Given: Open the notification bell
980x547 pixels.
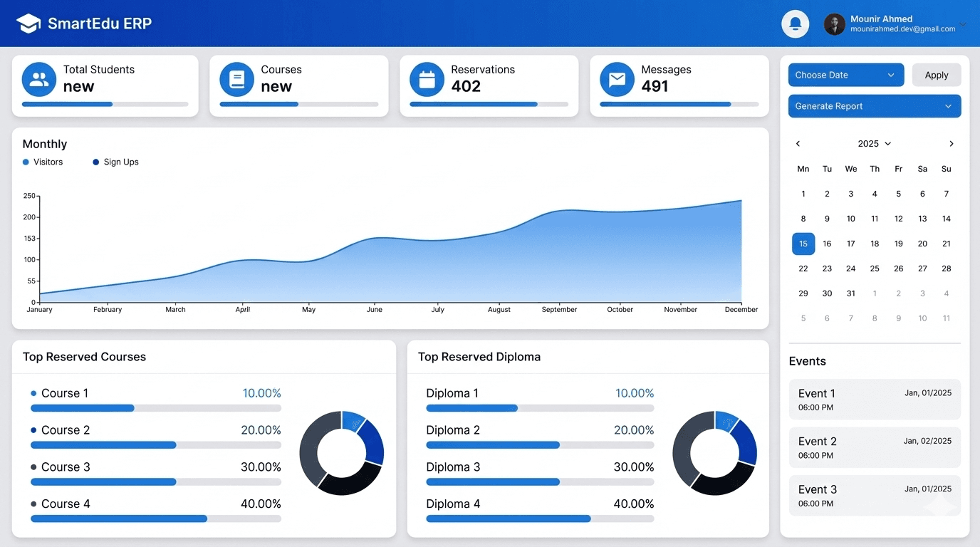Looking at the screenshot, I should pos(795,24).
